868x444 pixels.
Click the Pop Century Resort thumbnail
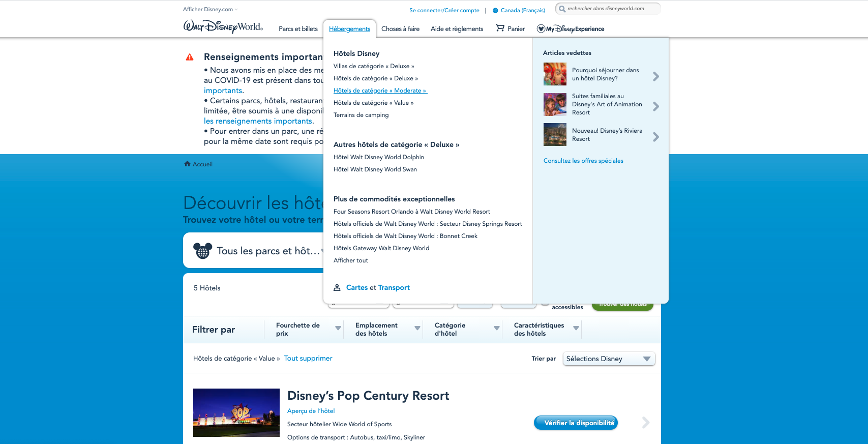(x=236, y=412)
